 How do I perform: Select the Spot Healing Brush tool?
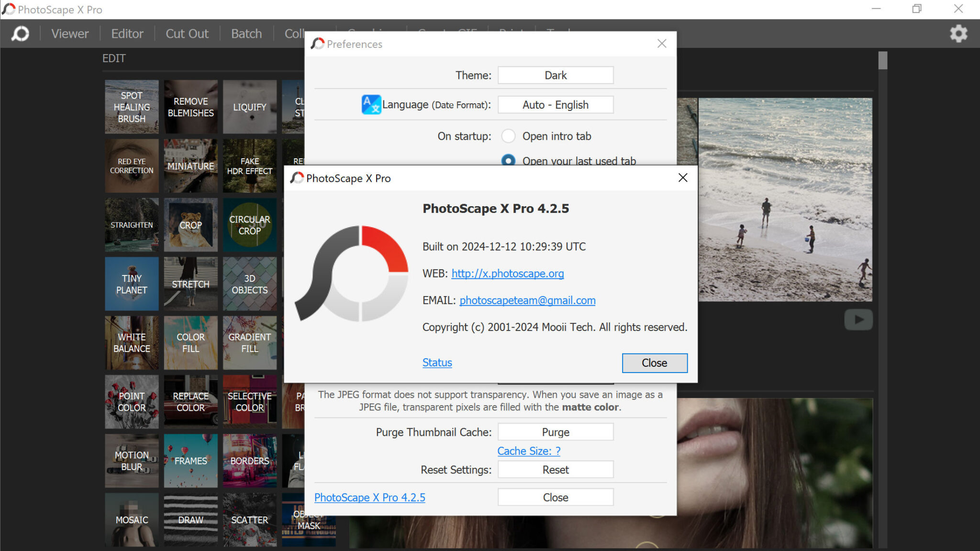pyautogui.click(x=131, y=107)
